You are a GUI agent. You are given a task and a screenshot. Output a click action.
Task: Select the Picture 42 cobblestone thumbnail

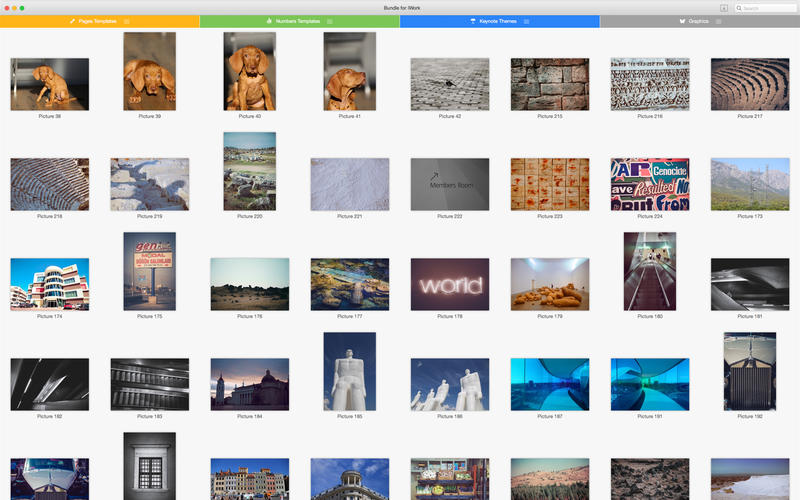[449, 84]
